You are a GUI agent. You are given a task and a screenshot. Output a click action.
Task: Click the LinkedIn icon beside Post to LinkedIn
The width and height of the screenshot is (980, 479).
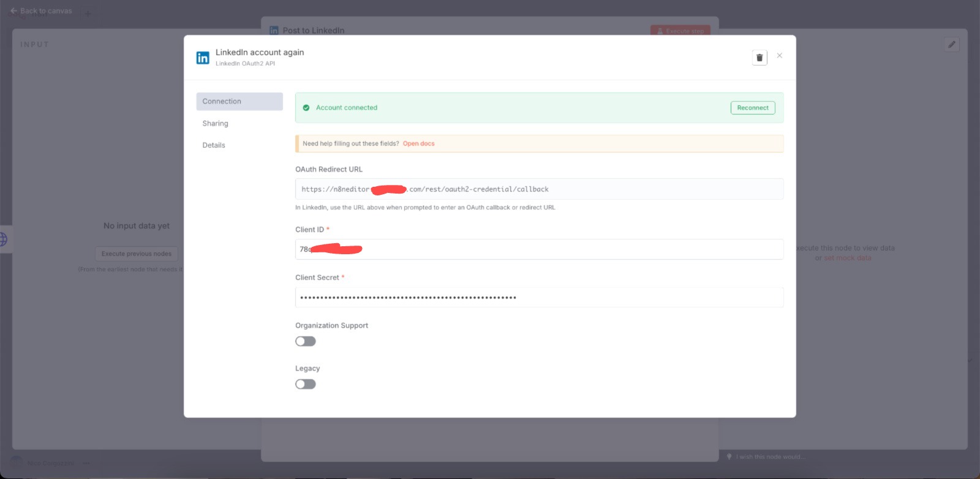tap(274, 31)
